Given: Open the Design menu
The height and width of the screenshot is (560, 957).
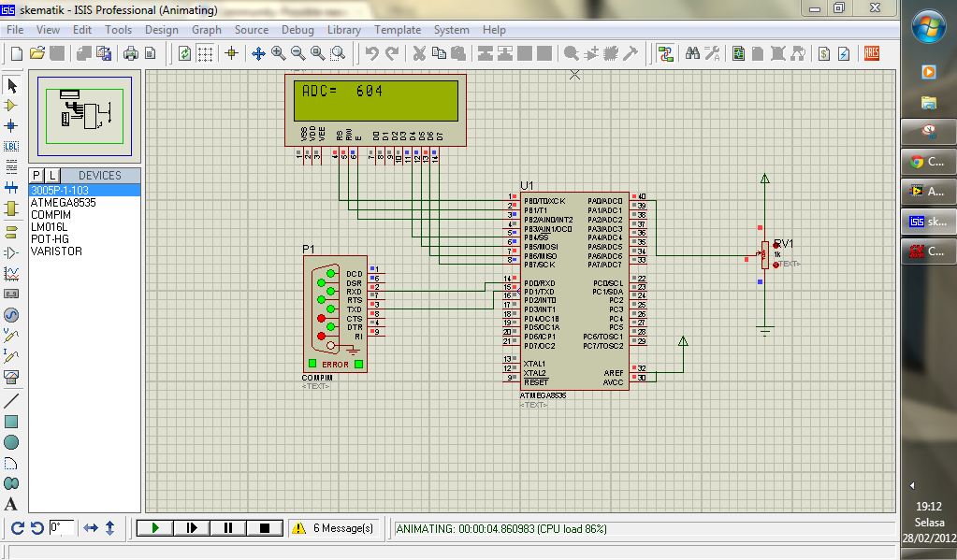Looking at the screenshot, I should 162,30.
